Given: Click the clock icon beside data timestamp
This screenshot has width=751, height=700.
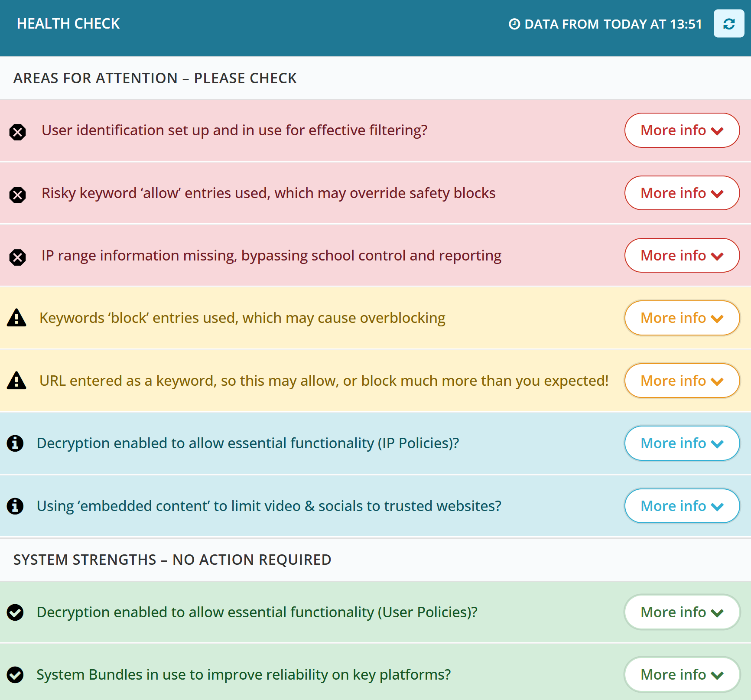Looking at the screenshot, I should point(514,24).
